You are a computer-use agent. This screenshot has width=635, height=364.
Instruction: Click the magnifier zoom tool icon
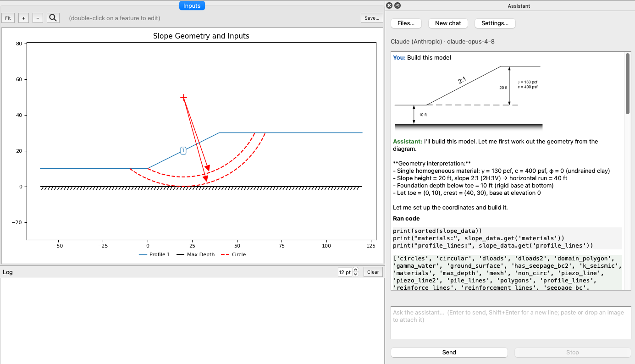point(53,18)
